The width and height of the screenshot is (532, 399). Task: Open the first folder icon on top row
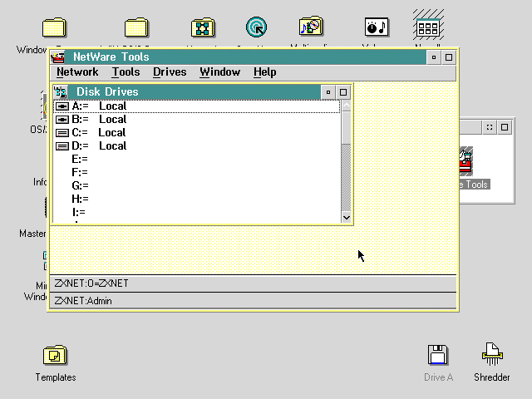click(54, 27)
